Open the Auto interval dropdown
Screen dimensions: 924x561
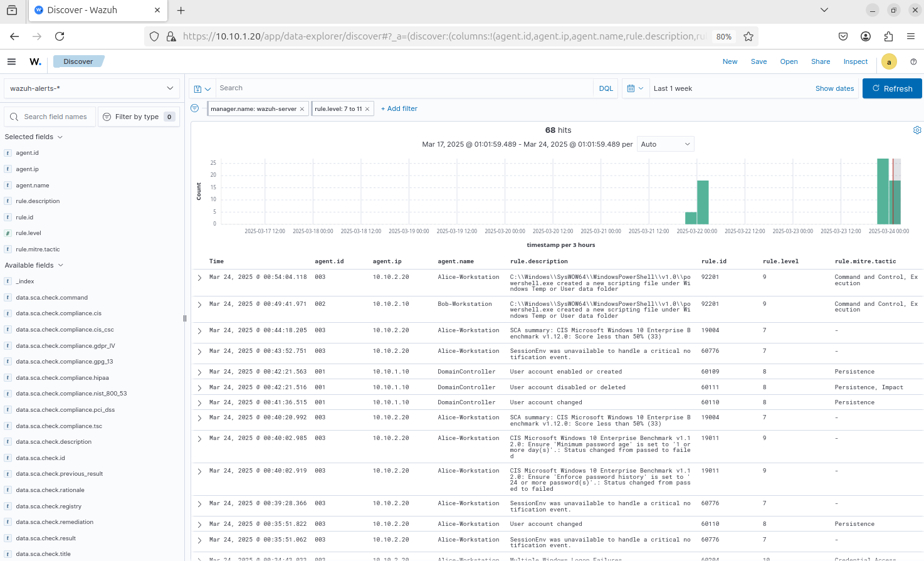click(x=665, y=144)
